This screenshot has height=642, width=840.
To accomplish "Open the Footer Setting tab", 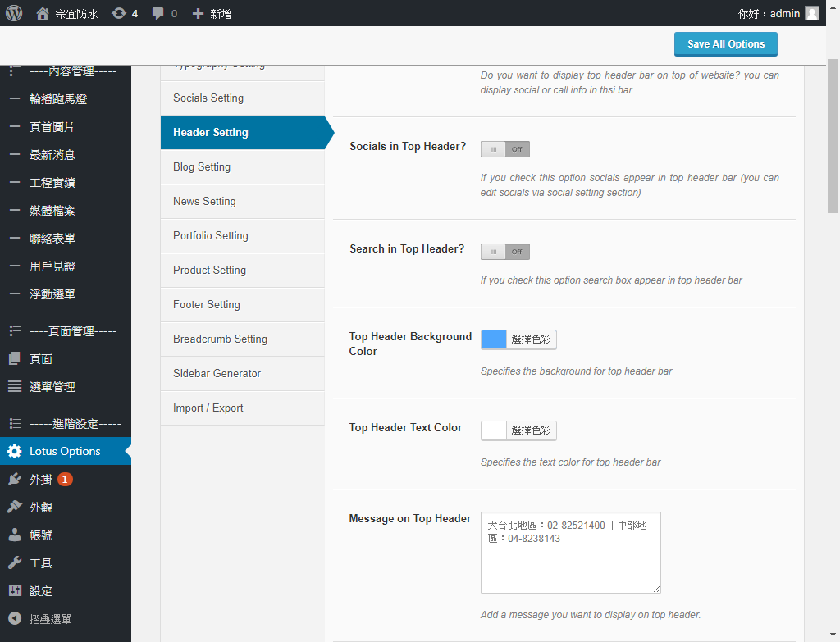I will (242, 305).
